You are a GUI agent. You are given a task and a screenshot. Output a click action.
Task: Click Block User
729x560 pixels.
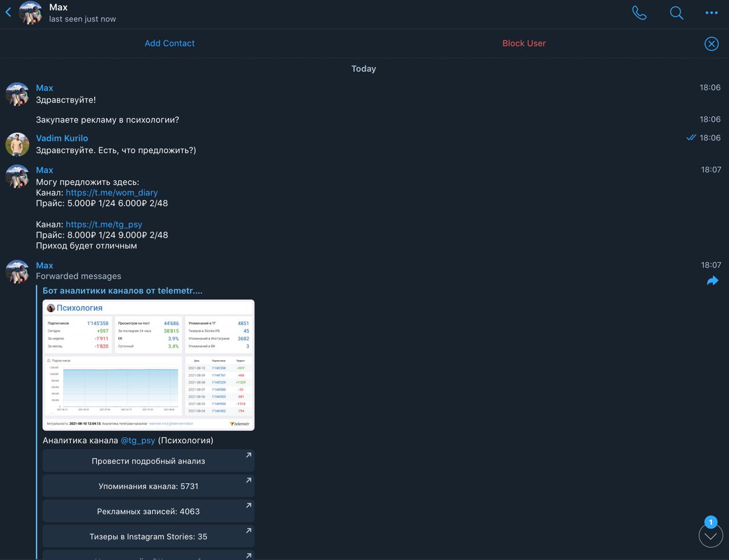(524, 43)
